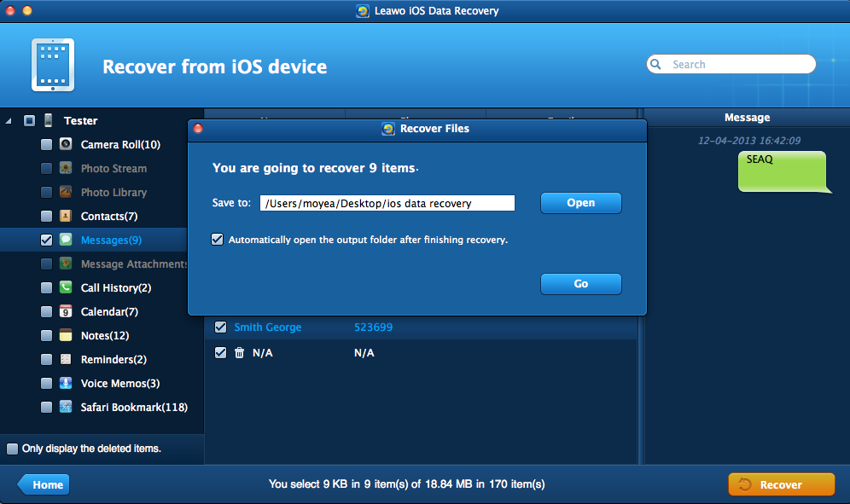Select the Messages(9) label
Screen dimensions: 850x504
pos(111,240)
